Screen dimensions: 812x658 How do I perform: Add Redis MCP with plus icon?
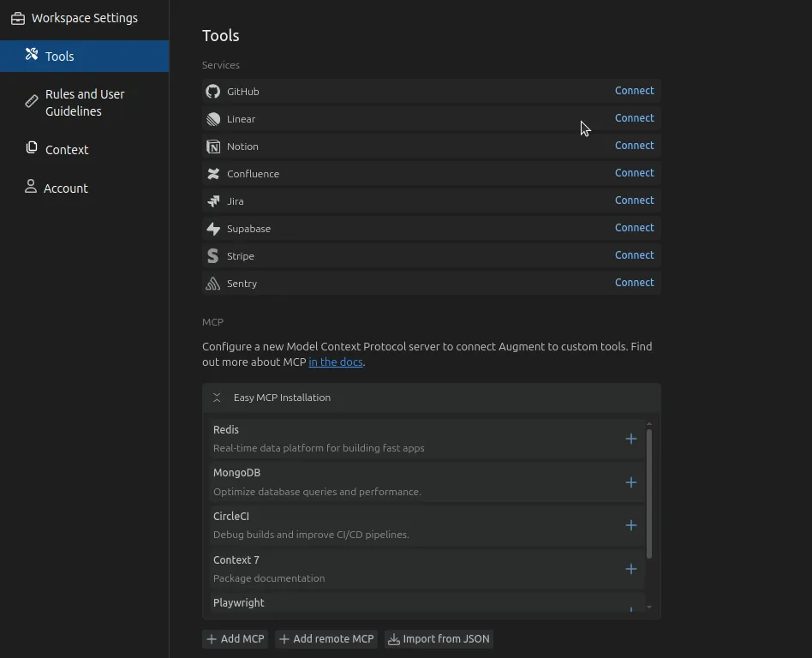tap(630, 440)
